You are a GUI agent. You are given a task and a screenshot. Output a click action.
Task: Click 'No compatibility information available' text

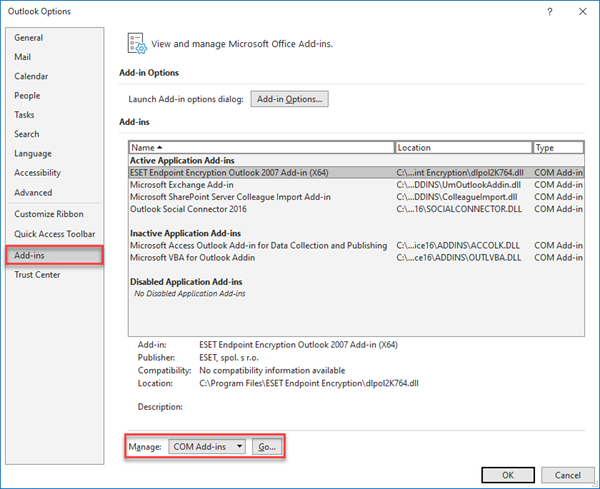(x=272, y=370)
